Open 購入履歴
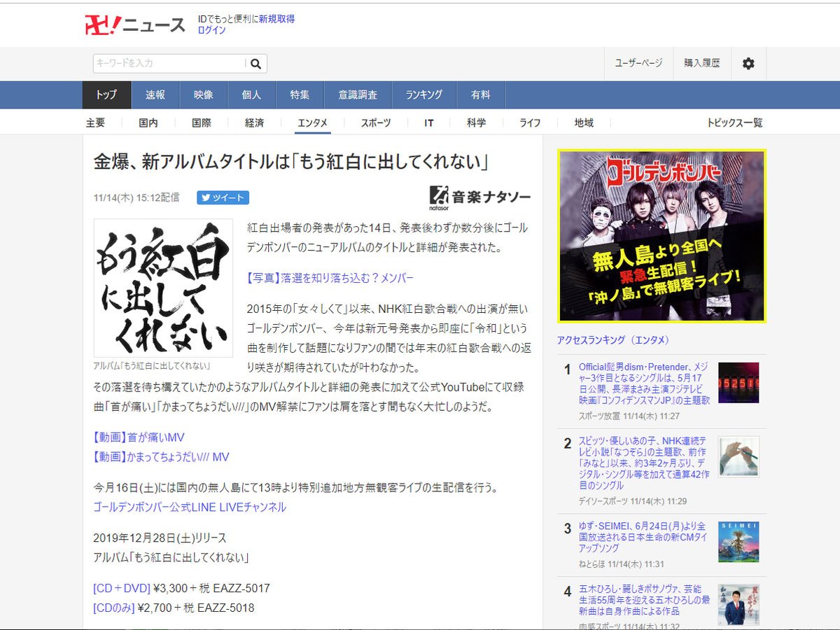This screenshot has height=630, width=840. click(702, 64)
